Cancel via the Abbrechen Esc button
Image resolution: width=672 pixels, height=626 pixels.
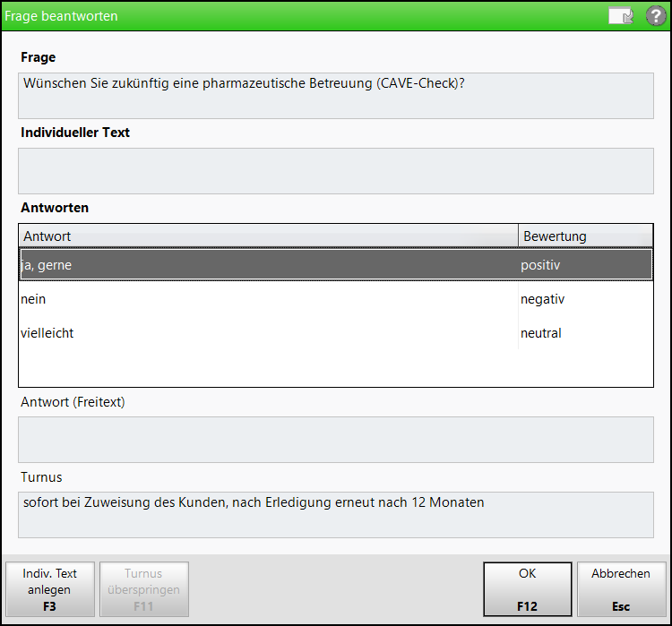pyautogui.click(x=622, y=589)
